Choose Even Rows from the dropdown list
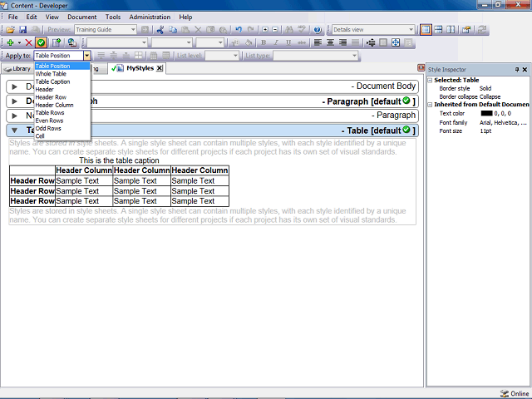The image size is (532, 399). 62,121
